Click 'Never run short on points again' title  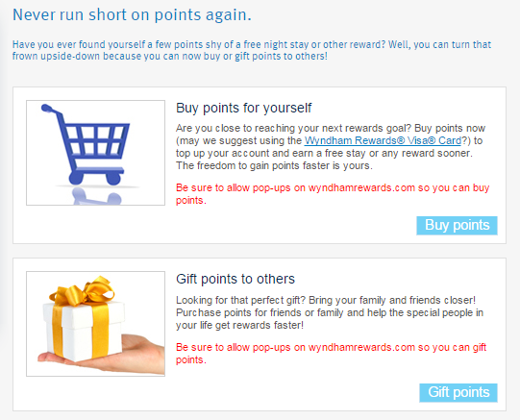(132, 15)
